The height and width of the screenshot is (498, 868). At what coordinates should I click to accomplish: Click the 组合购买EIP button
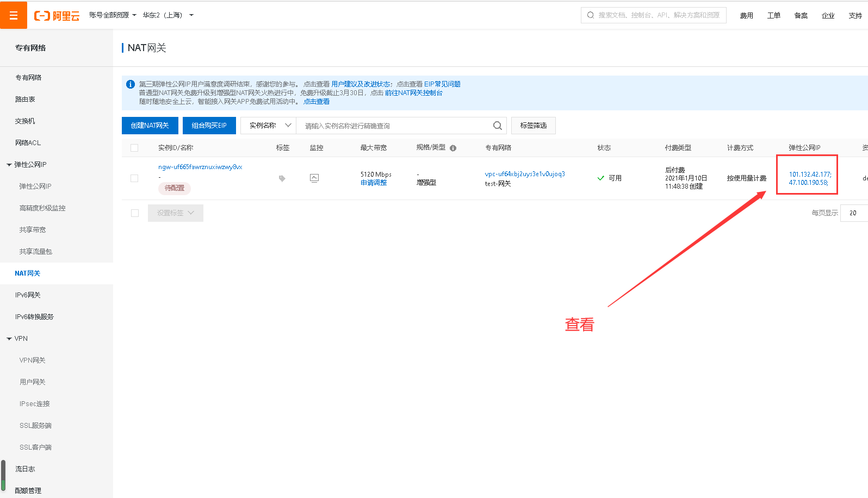pos(209,126)
